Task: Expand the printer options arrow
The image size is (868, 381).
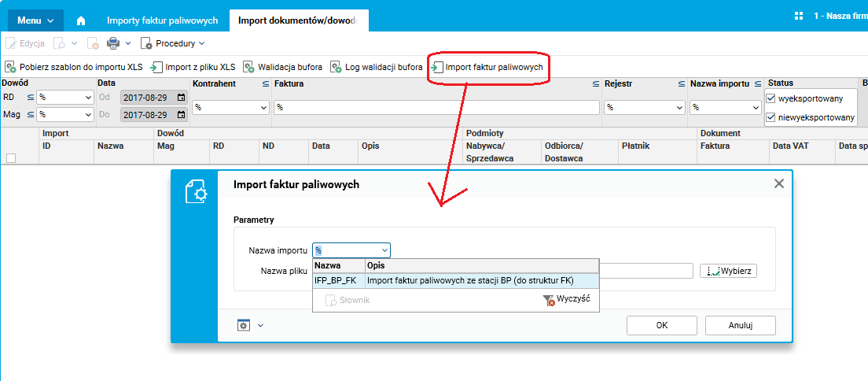Action: (x=128, y=43)
